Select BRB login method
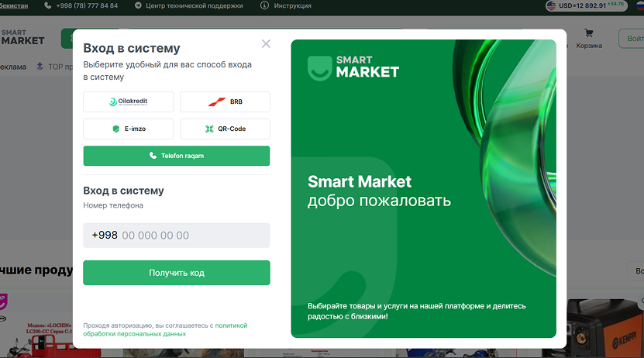Image resolution: width=644 pixels, height=358 pixels. click(x=225, y=102)
